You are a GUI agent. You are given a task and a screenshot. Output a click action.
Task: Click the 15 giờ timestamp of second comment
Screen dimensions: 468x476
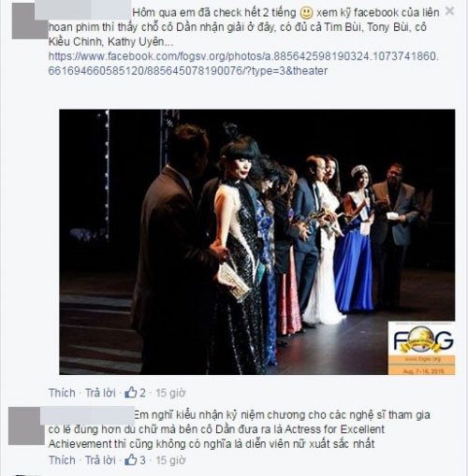coord(170,460)
